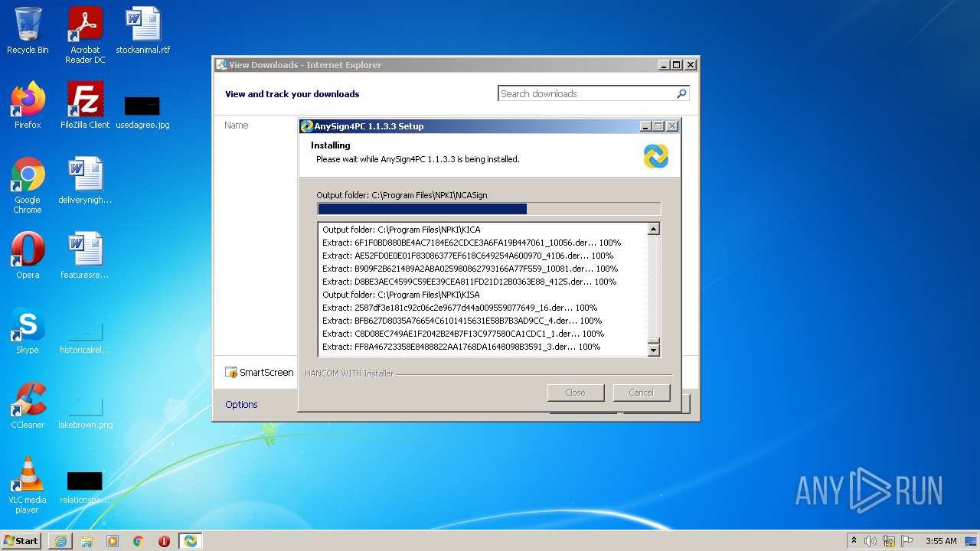Open Chrome from the taskbar
This screenshot has height=551, width=980.
139,541
